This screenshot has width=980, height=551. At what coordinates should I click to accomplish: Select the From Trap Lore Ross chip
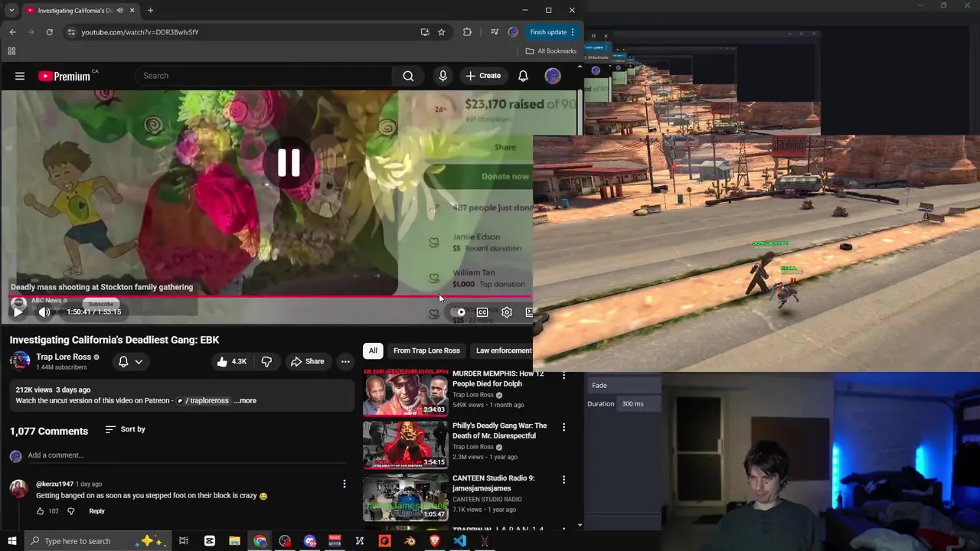426,350
